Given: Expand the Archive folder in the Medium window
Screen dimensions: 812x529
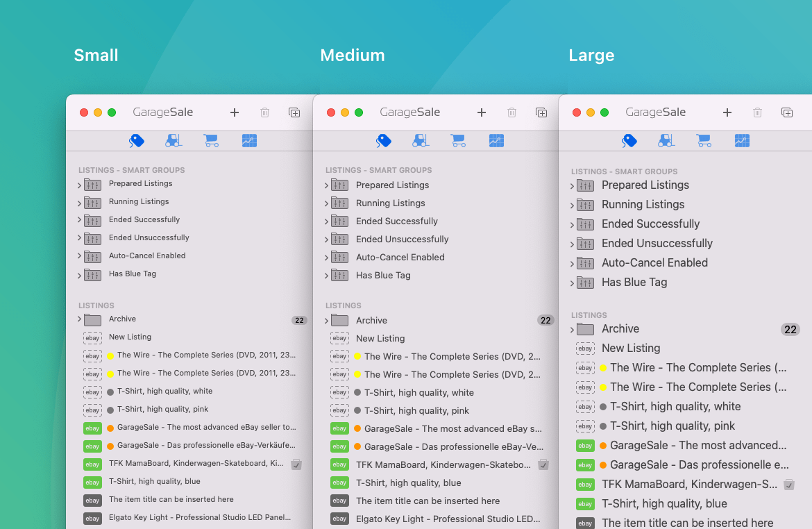Looking at the screenshot, I should [326, 321].
